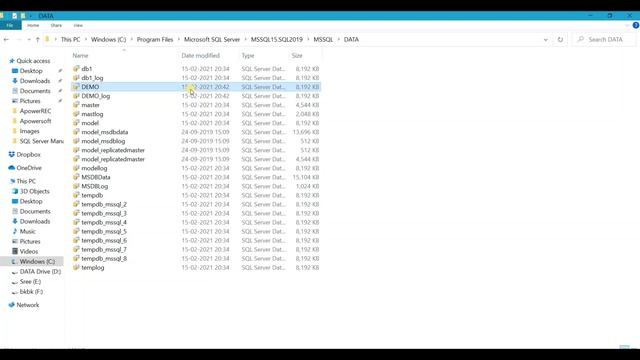Select the MSDBData file icon
This screenshot has height=360, width=640.
[x=76, y=177]
